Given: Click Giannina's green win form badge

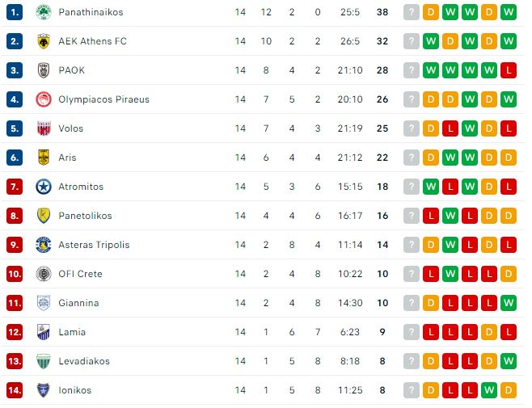Looking at the screenshot, I should (509, 303).
